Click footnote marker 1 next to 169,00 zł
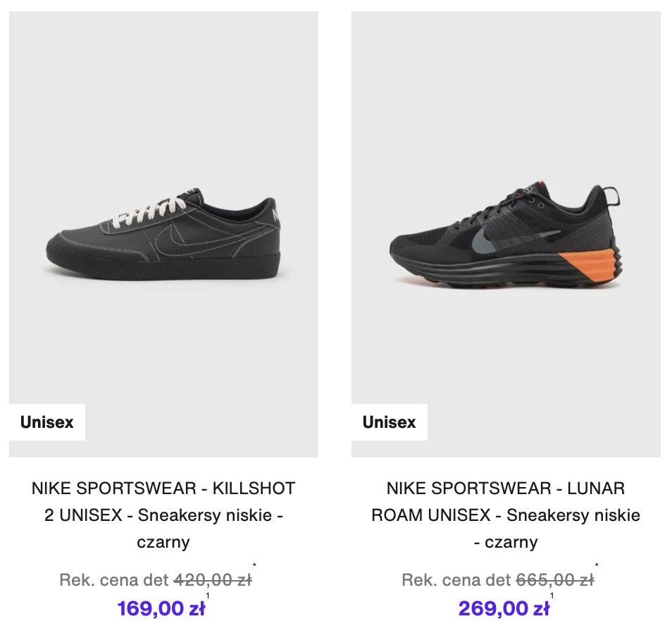 click(208, 597)
